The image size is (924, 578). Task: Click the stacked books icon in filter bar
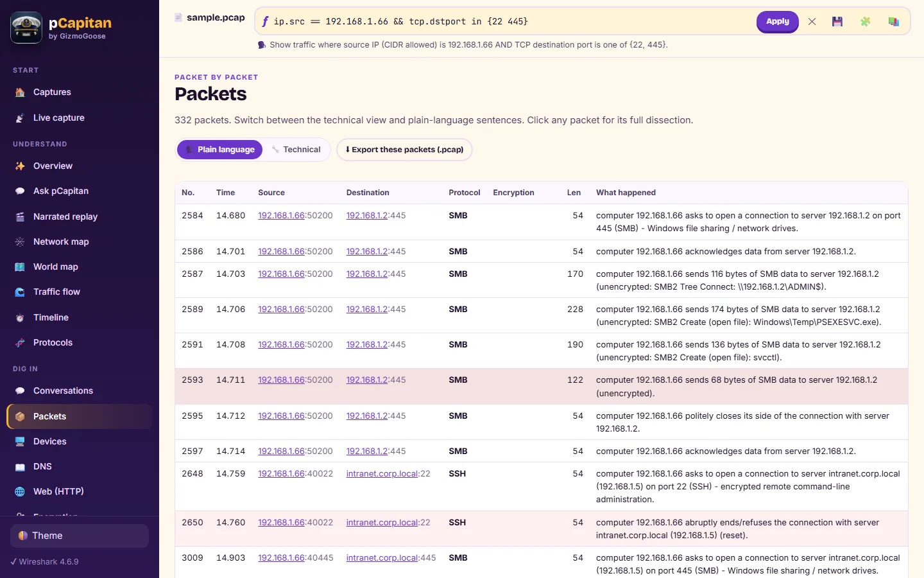pyautogui.click(x=893, y=22)
